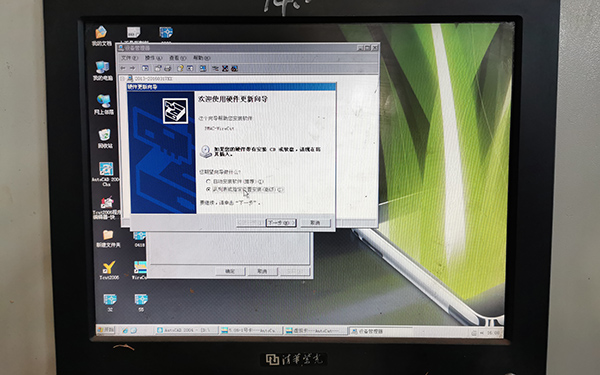The width and height of the screenshot is (600, 375).
Task: Launch the WireCut desktop shortcut
Action: tap(140, 270)
